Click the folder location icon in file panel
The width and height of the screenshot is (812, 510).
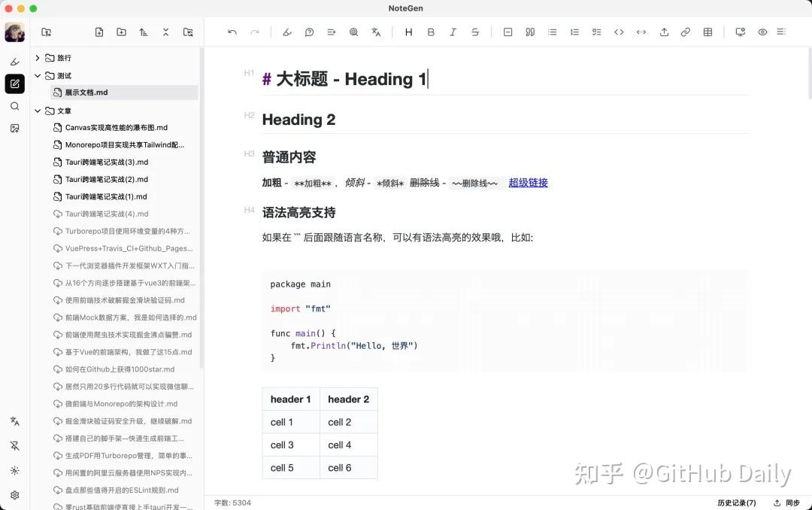coord(46,32)
